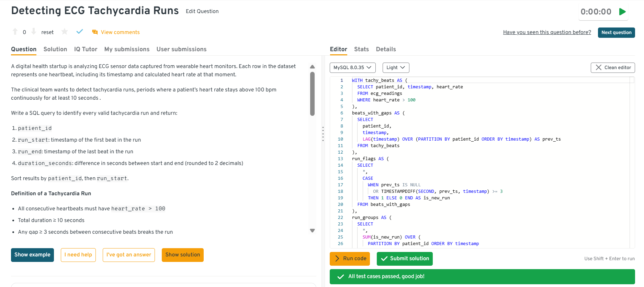Open the MySQL 8.0.35 dropdown
This screenshot has width=644, height=287.
click(x=352, y=68)
